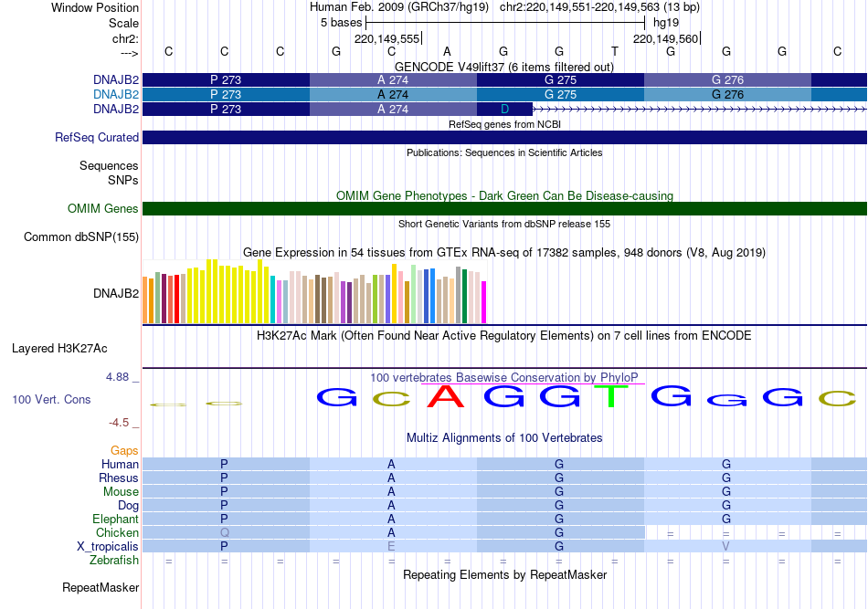Click the DNAJB2 label beside GTEx expression bars

tap(116, 293)
